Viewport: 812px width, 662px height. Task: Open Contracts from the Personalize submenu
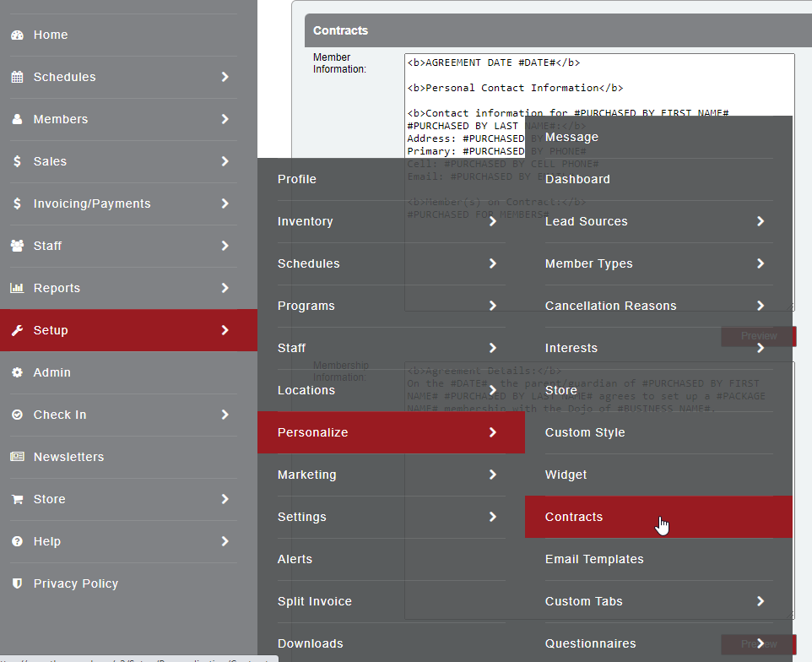pos(574,517)
